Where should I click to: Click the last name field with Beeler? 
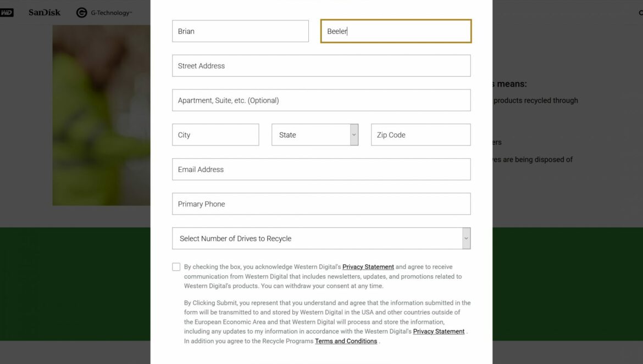[x=396, y=31]
